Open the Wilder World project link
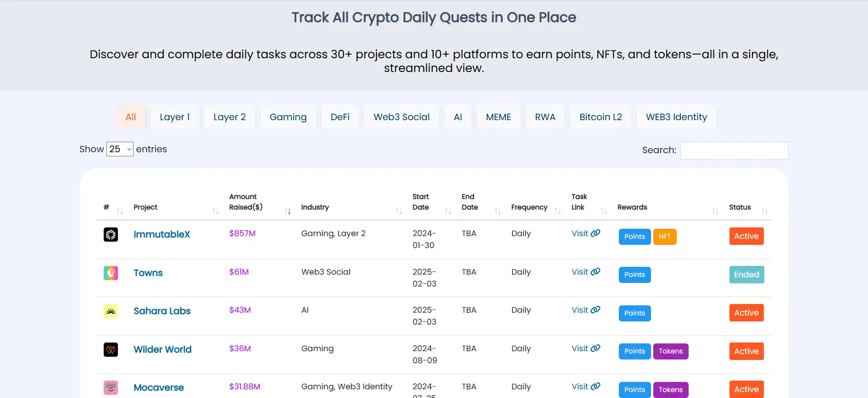This screenshot has height=398, width=868. click(x=162, y=349)
